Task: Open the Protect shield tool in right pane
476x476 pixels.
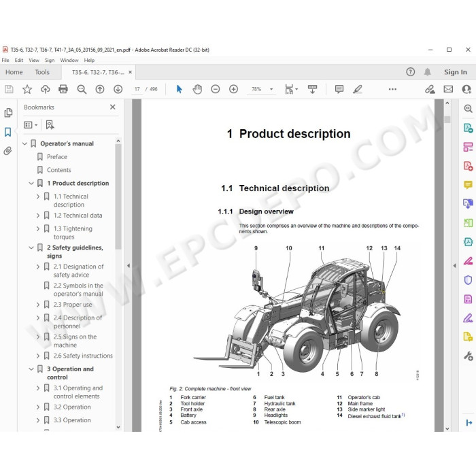Action: pos(468,280)
